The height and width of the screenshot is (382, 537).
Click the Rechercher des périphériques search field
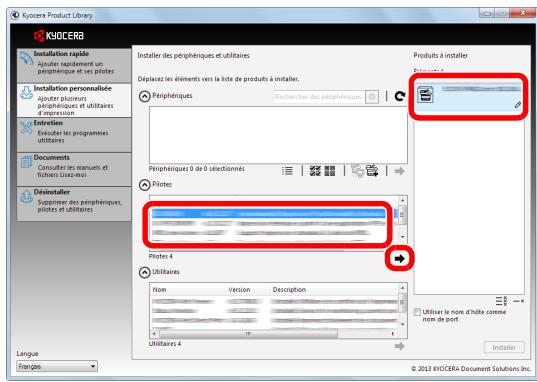tap(319, 97)
